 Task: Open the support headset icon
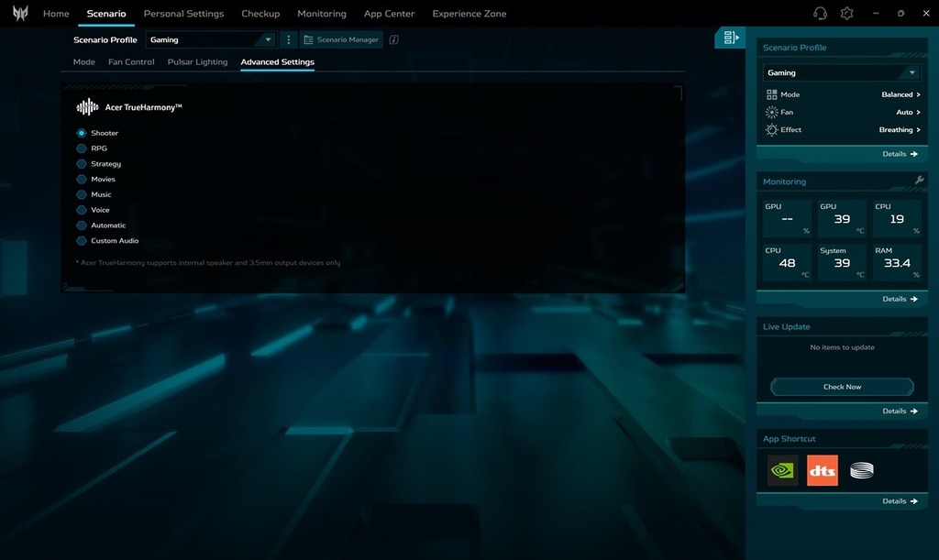point(820,13)
